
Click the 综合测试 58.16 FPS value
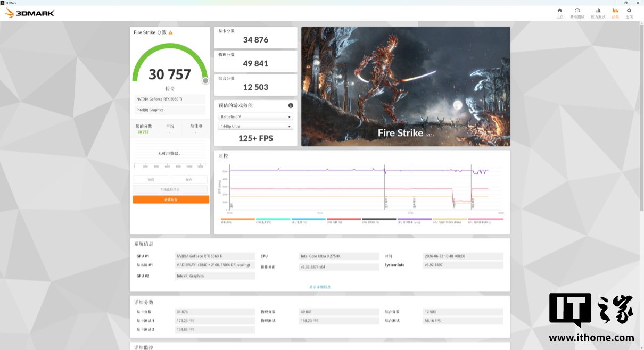[463, 321]
